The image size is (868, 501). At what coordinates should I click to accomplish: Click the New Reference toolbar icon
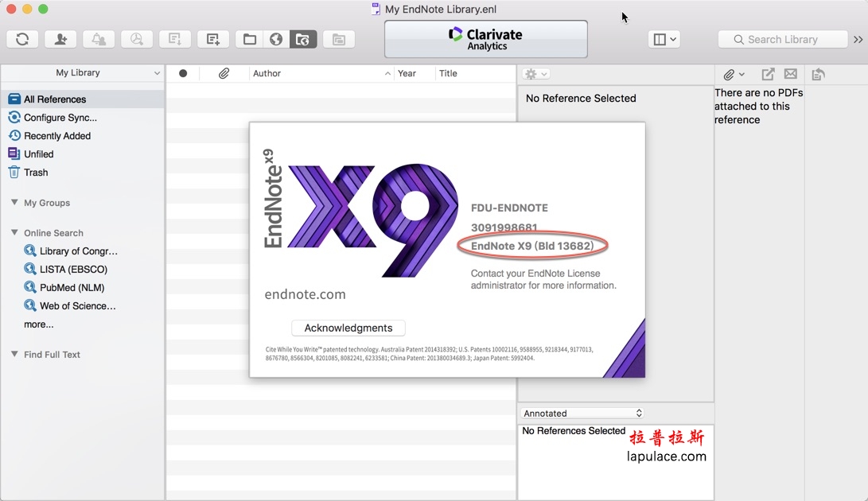pos(213,39)
